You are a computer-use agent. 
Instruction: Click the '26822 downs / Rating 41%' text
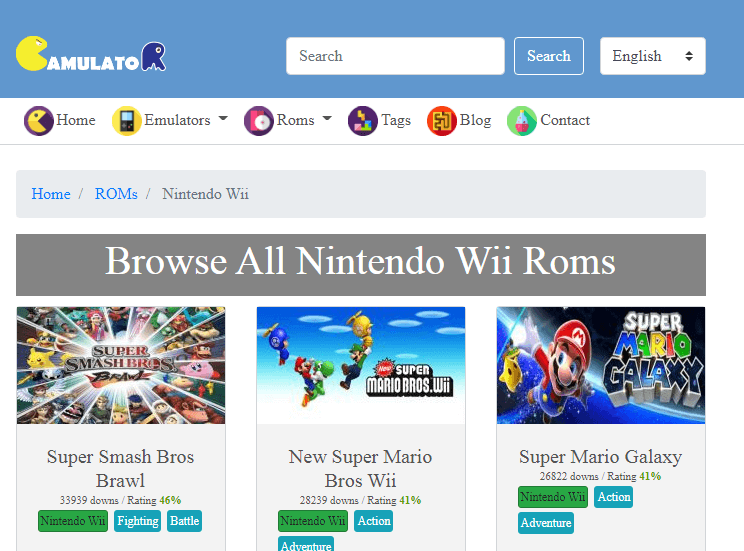pyautogui.click(x=600, y=476)
